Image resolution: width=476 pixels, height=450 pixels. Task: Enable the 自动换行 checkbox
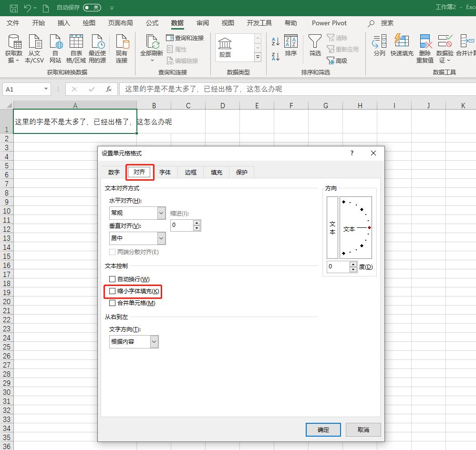pyautogui.click(x=113, y=279)
